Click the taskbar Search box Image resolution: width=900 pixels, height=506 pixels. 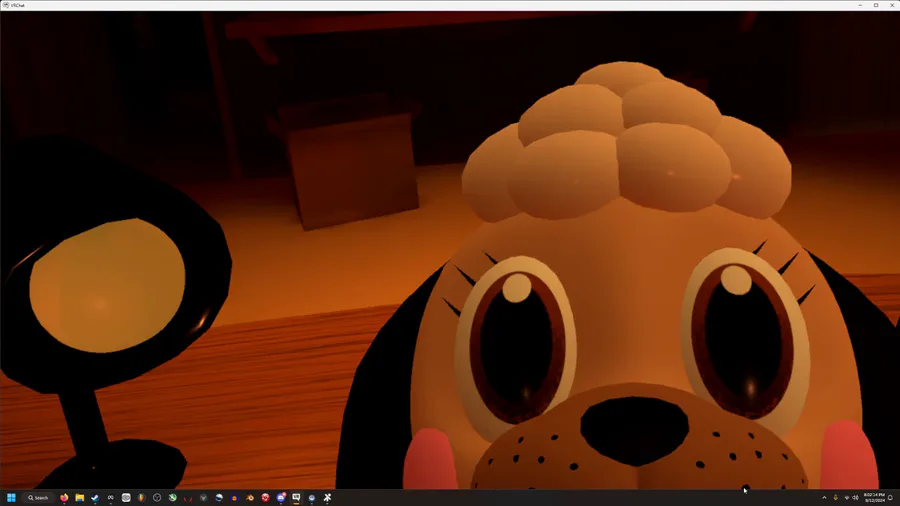(38, 497)
